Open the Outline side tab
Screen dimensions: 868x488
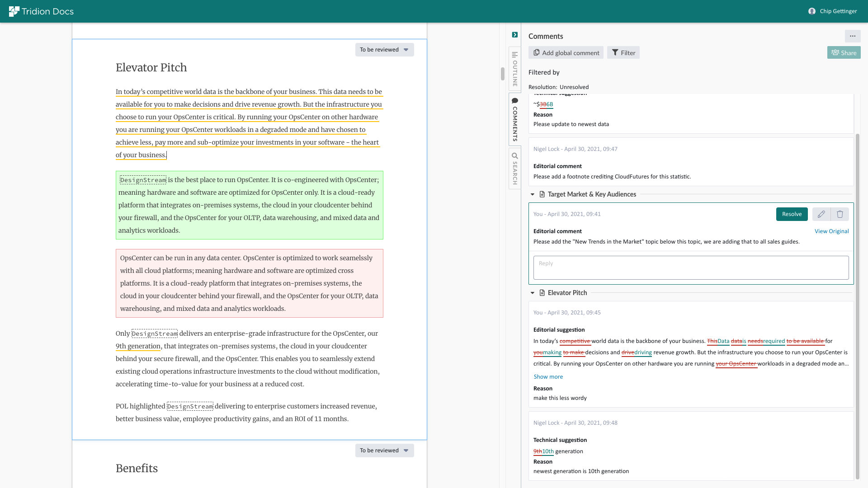pyautogui.click(x=514, y=69)
